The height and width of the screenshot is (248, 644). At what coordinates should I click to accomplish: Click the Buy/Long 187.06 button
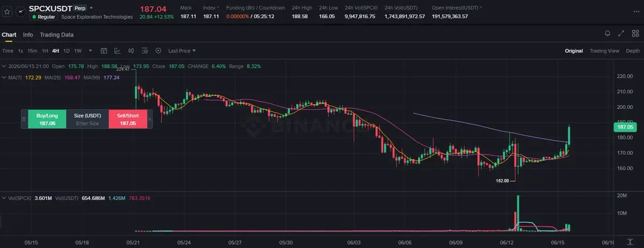click(x=47, y=119)
